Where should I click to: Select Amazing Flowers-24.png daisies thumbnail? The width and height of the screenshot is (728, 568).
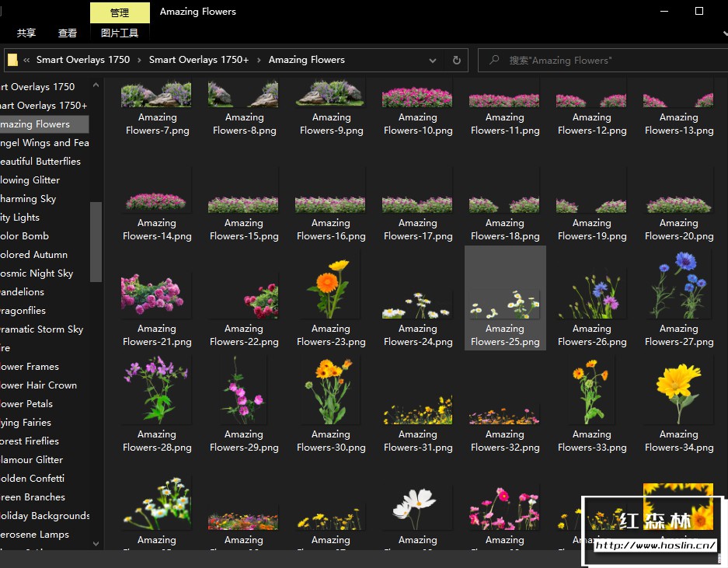pyautogui.click(x=417, y=305)
